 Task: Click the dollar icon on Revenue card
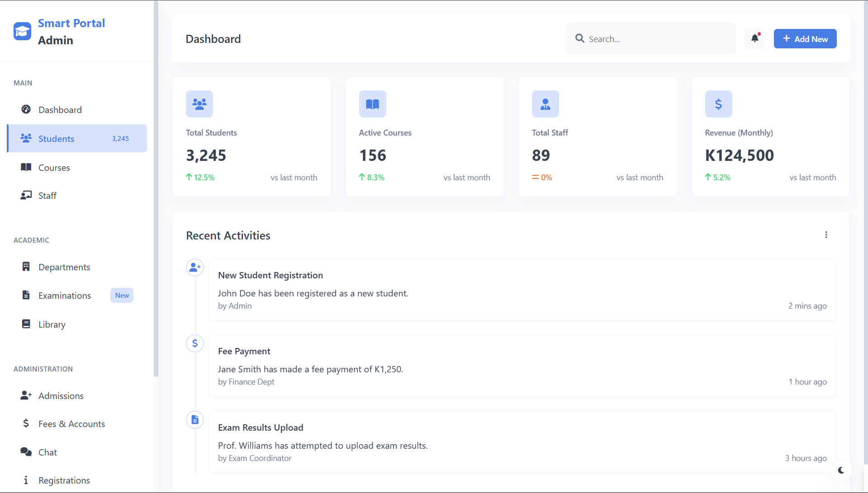click(718, 104)
